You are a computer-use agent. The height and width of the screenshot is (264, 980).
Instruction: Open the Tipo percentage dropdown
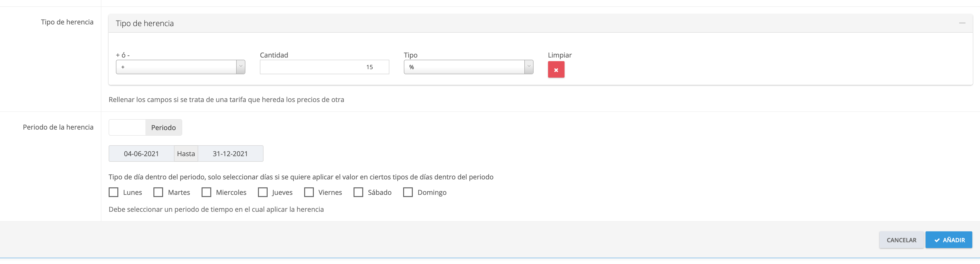464,67
